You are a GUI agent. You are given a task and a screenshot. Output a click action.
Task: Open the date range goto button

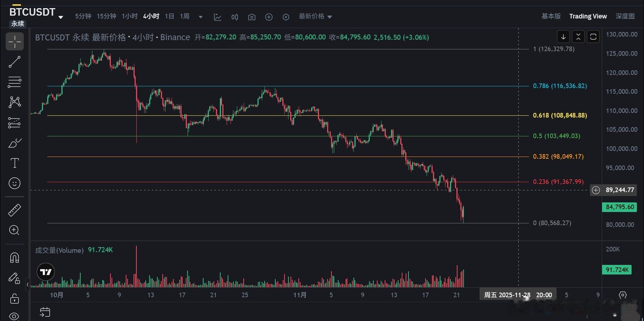(x=45, y=312)
